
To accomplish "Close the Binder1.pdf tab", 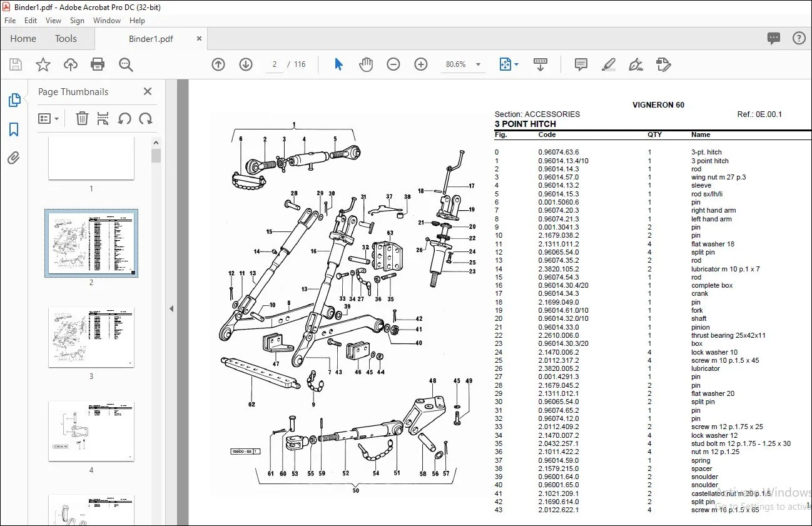I will (x=200, y=38).
